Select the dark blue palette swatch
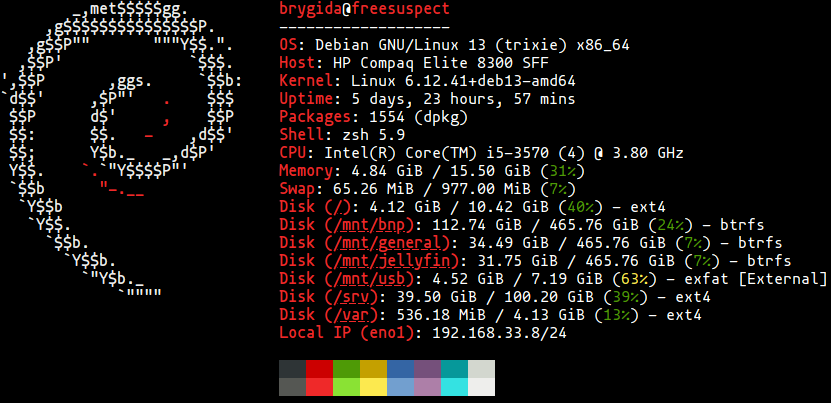831x403 pixels. tap(401, 369)
